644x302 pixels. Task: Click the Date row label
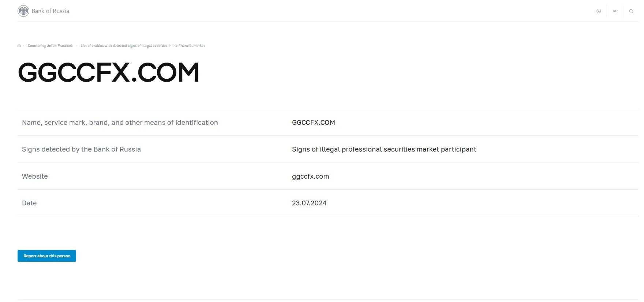coord(29,203)
